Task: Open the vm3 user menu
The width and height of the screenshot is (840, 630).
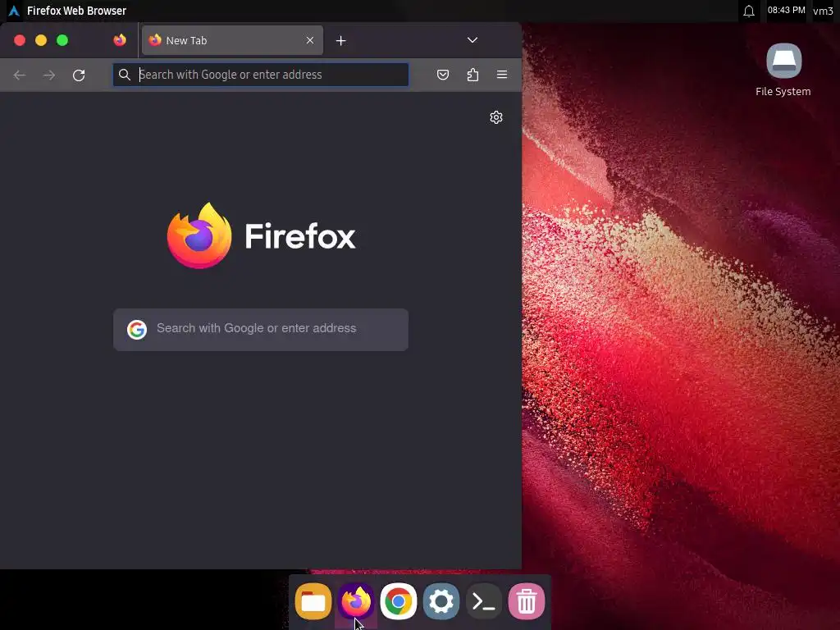Action: click(x=823, y=11)
